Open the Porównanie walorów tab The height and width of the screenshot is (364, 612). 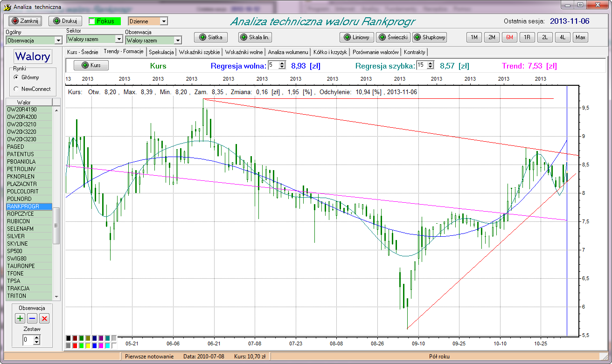pyautogui.click(x=376, y=52)
